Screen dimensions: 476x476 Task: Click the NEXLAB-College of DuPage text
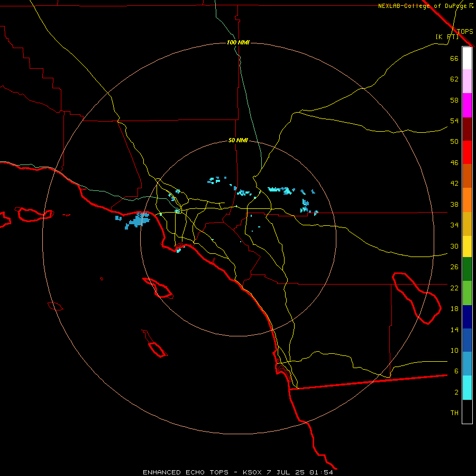pos(423,6)
